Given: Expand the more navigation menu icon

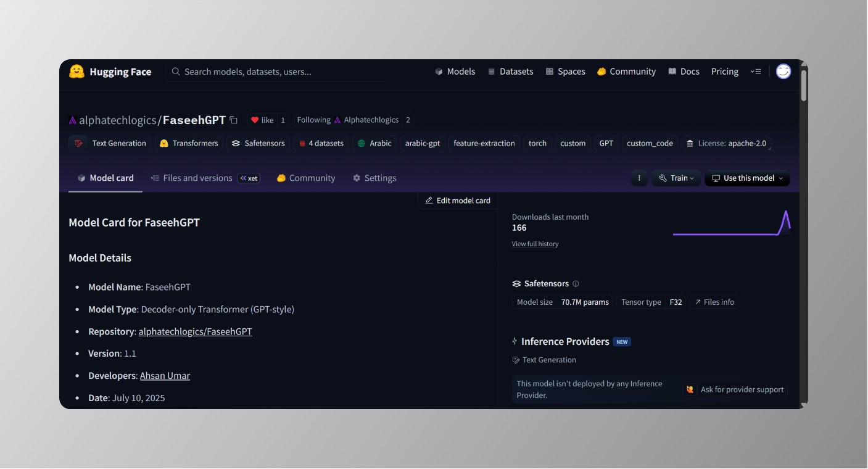Looking at the screenshot, I should pyautogui.click(x=756, y=72).
